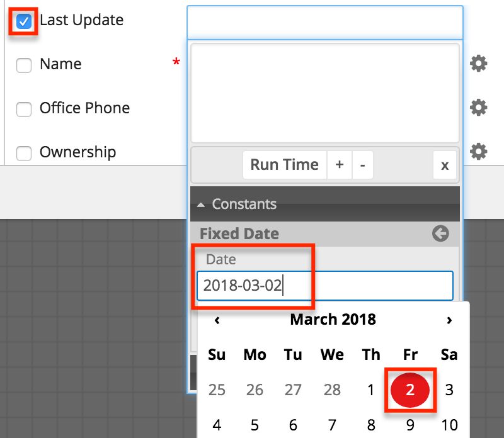The width and height of the screenshot is (504, 438).
Task: Select March 9 in the calendar
Action: [x=410, y=425]
